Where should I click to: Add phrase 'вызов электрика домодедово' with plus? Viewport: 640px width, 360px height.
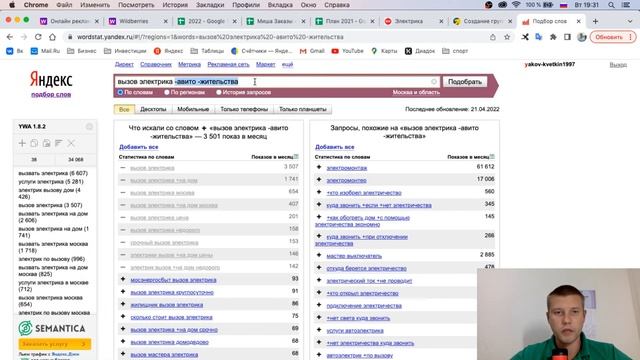pyautogui.click(x=123, y=341)
